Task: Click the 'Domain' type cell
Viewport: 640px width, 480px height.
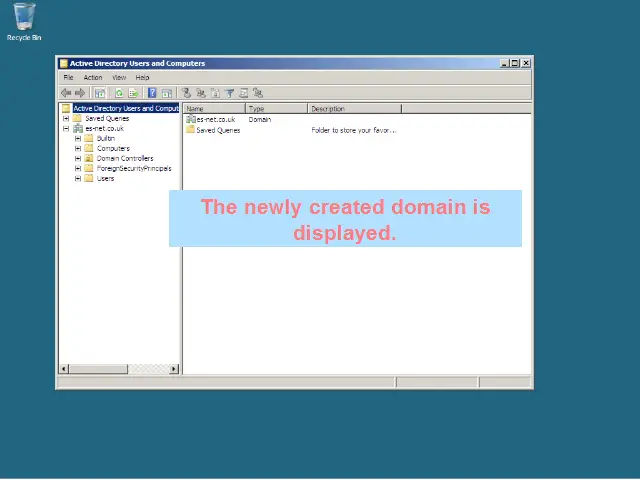Action: coord(260,119)
